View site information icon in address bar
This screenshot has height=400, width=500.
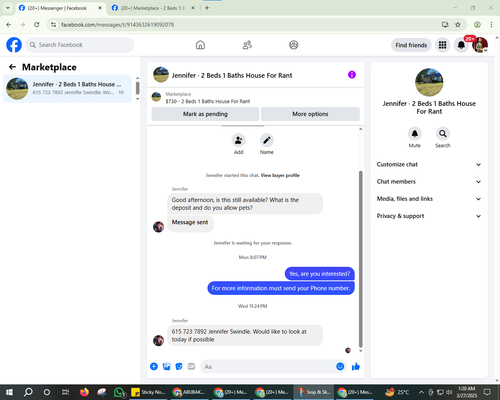(53, 25)
